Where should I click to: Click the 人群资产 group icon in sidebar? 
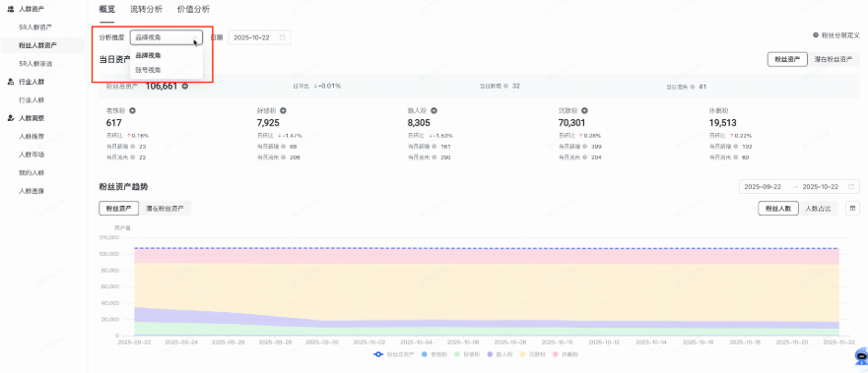pos(11,9)
